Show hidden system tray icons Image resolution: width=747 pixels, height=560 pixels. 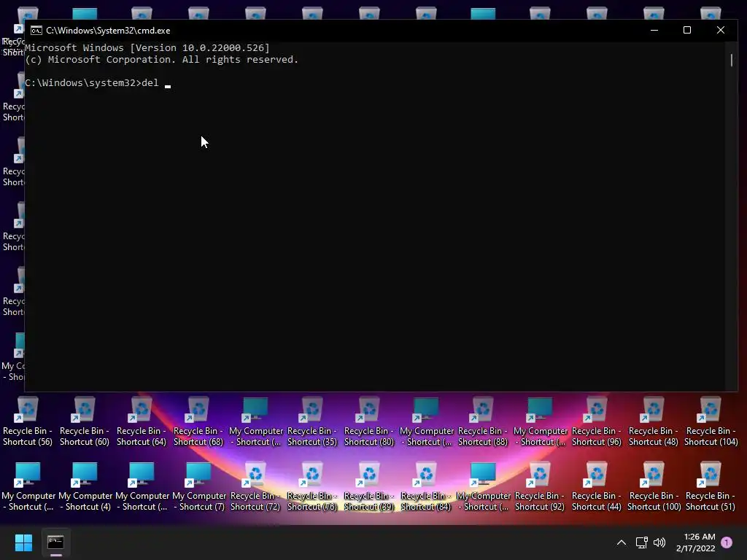click(622, 542)
